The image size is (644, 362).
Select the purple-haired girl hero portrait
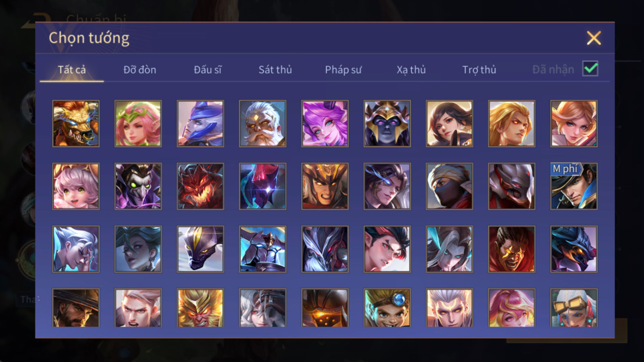[x=325, y=124]
